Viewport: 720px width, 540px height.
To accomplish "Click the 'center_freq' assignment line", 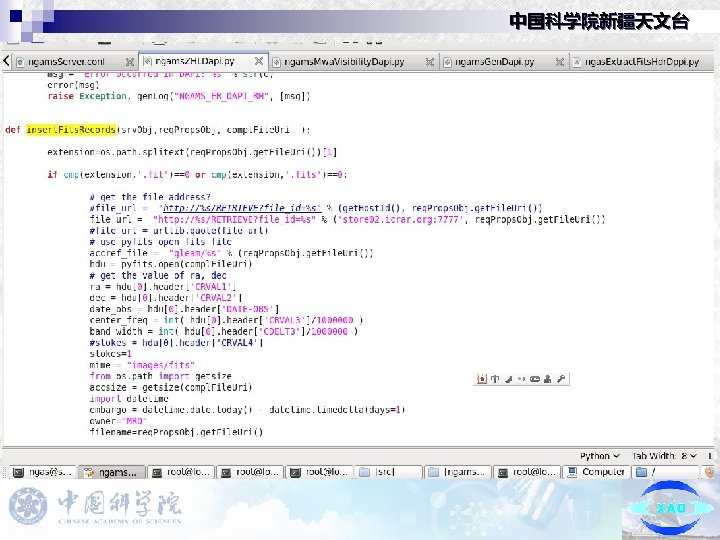I will (x=226, y=320).
